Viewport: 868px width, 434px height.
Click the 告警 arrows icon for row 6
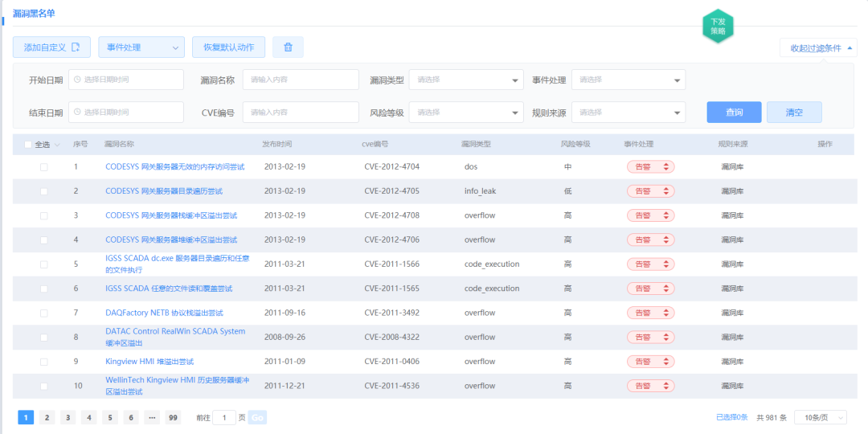(x=665, y=289)
